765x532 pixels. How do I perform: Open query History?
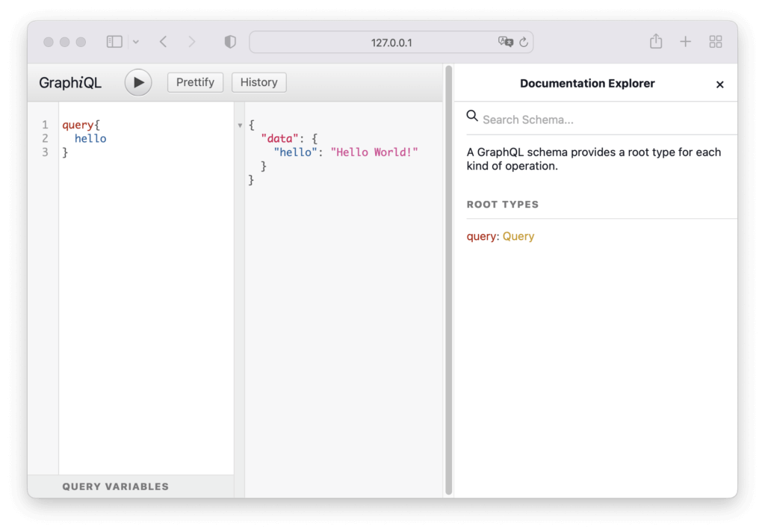[x=258, y=82]
